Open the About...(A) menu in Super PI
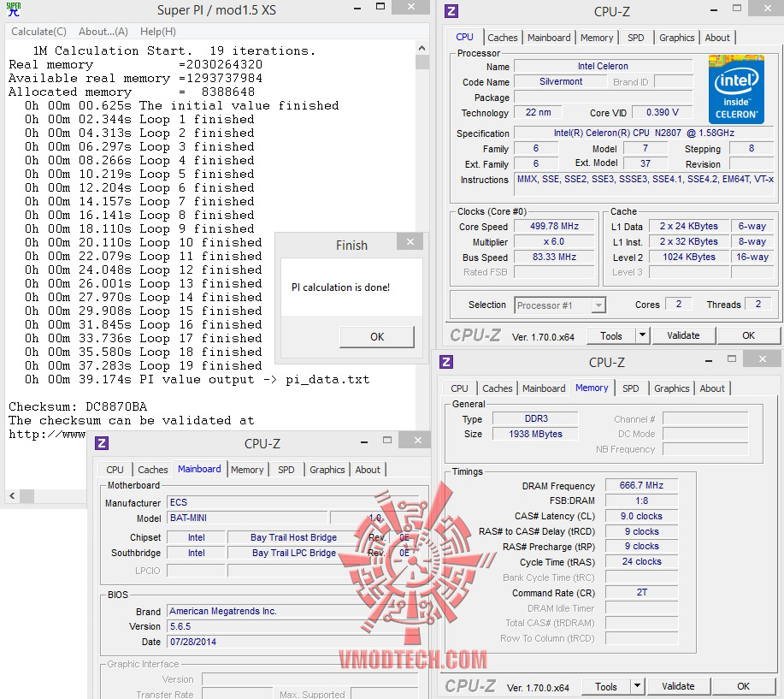This screenshot has width=784, height=699. (x=103, y=32)
